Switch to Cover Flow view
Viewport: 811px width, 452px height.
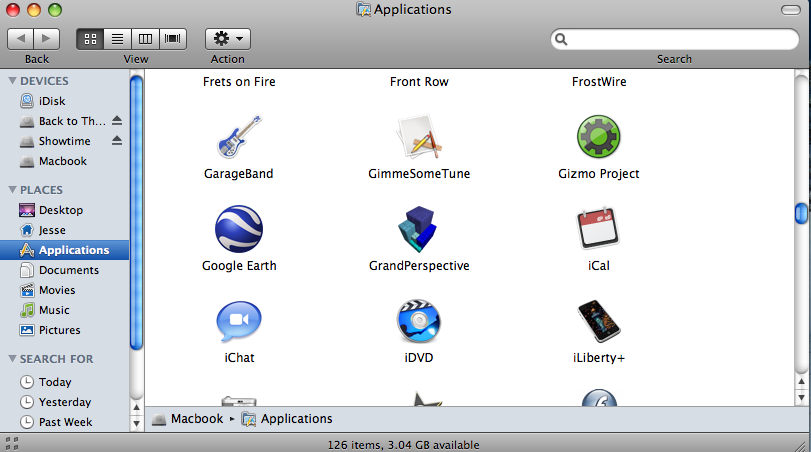[173, 39]
